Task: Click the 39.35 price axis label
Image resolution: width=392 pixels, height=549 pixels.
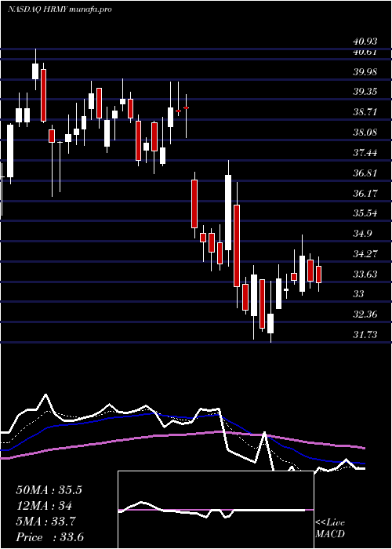Action: [x=365, y=92]
